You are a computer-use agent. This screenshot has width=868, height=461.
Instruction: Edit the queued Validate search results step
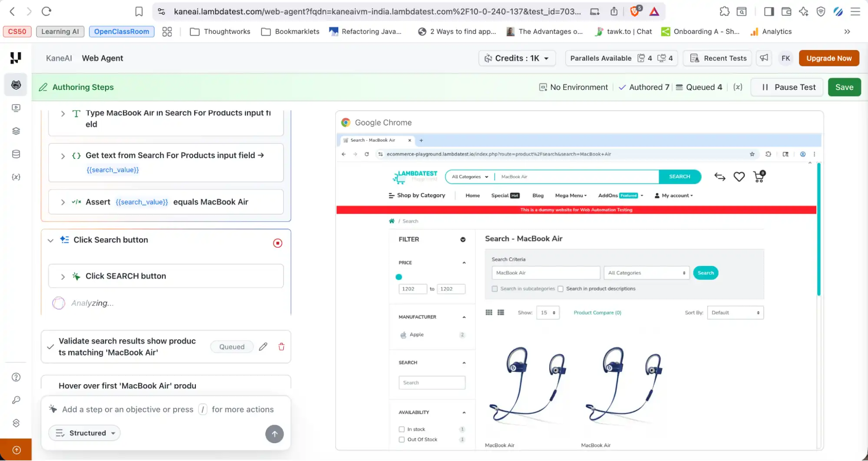263,346
